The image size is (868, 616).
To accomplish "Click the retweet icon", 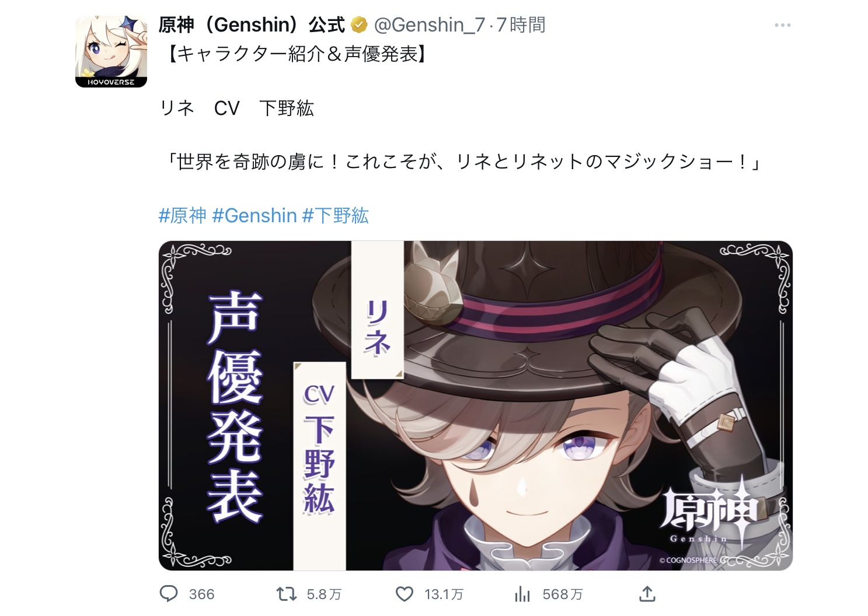I will pos(286,594).
